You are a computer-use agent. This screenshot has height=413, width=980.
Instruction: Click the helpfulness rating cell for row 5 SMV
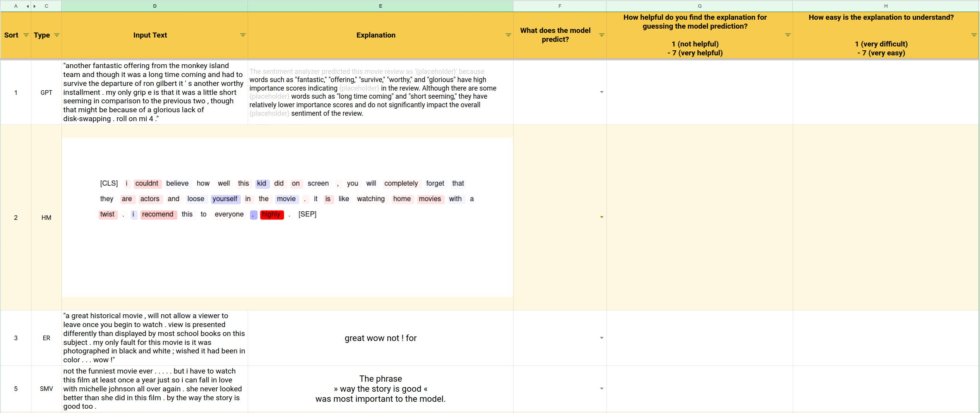pyautogui.click(x=699, y=389)
